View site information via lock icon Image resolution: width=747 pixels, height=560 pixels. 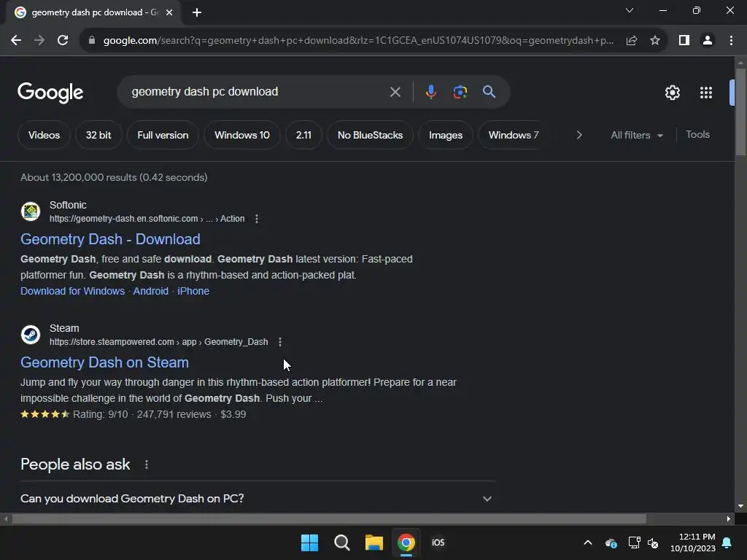(x=91, y=41)
